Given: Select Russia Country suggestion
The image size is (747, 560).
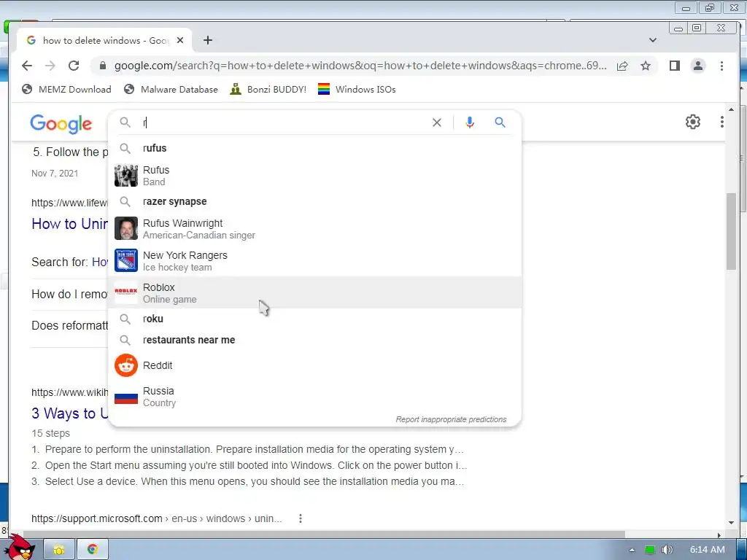Looking at the screenshot, I should point(315,397).
